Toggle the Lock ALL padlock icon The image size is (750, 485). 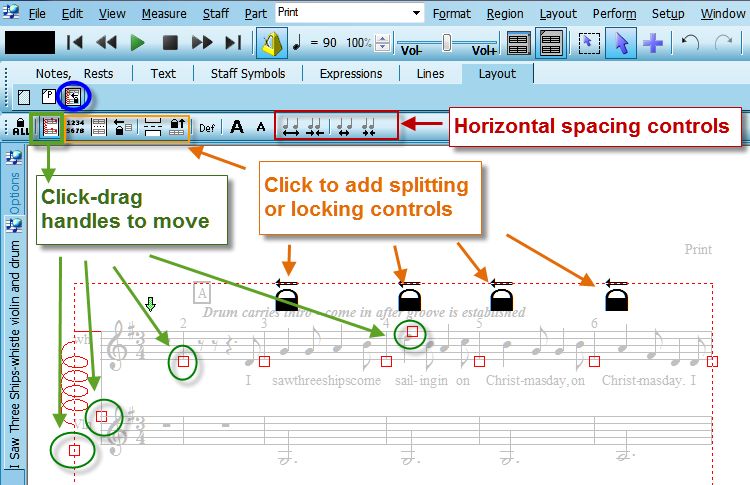pyautogui.click(x=19, y=127)
